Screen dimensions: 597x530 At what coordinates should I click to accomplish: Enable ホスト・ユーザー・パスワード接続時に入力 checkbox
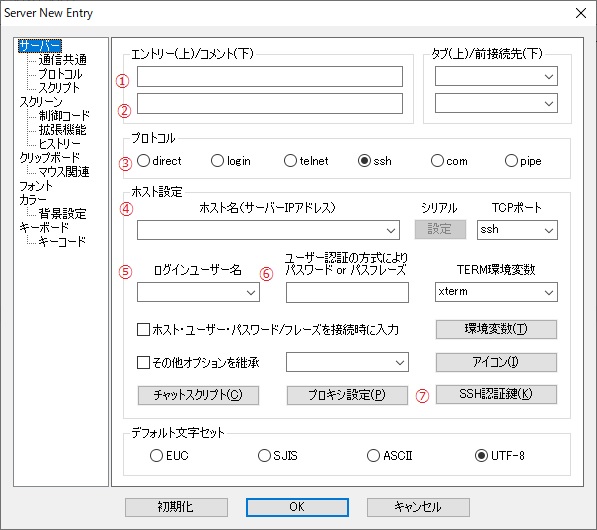click(144, 329)
